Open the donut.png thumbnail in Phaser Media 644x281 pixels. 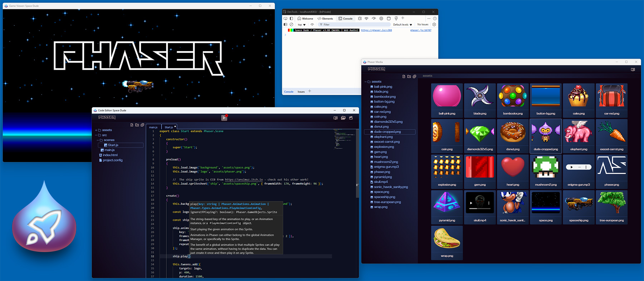(x=513, y=136)
